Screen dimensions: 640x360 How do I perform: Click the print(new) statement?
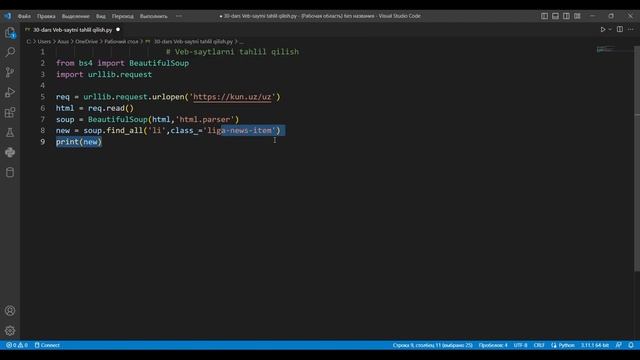pos(79,142)
